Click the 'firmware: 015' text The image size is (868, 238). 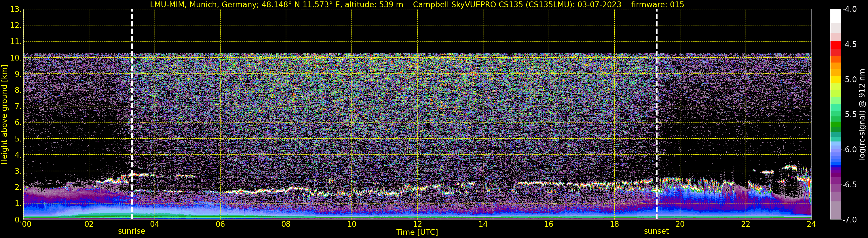point(657,4)
